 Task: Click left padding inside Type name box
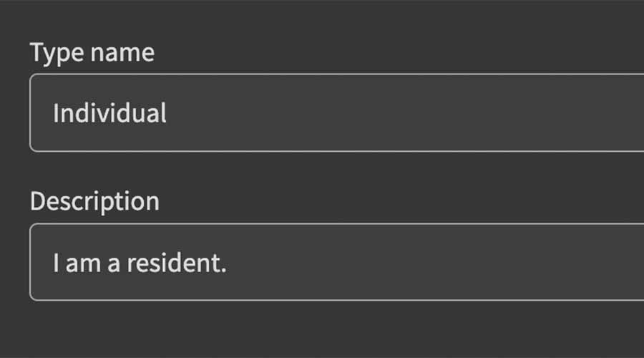click(x=41, y=113)
